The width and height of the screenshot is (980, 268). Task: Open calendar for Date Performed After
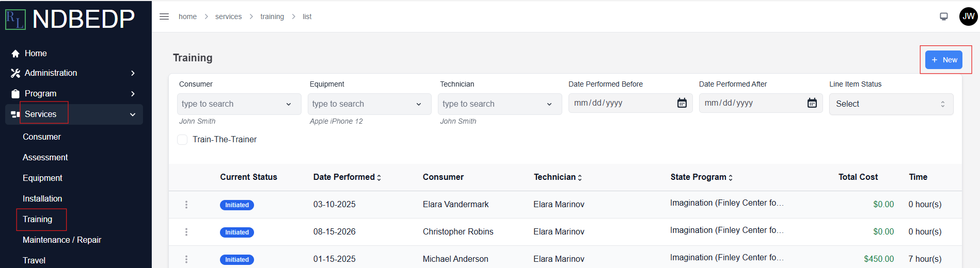click(x=812, y=103)
